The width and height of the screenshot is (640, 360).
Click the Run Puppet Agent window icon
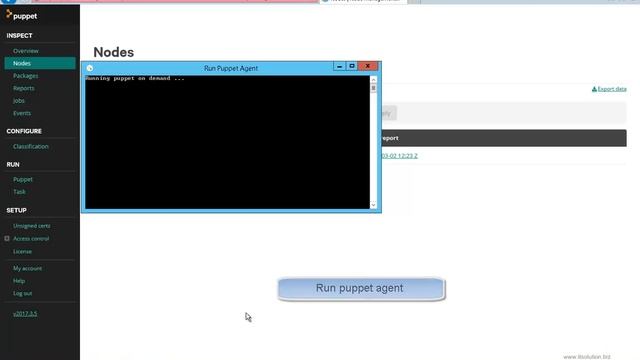pos(90,68)
